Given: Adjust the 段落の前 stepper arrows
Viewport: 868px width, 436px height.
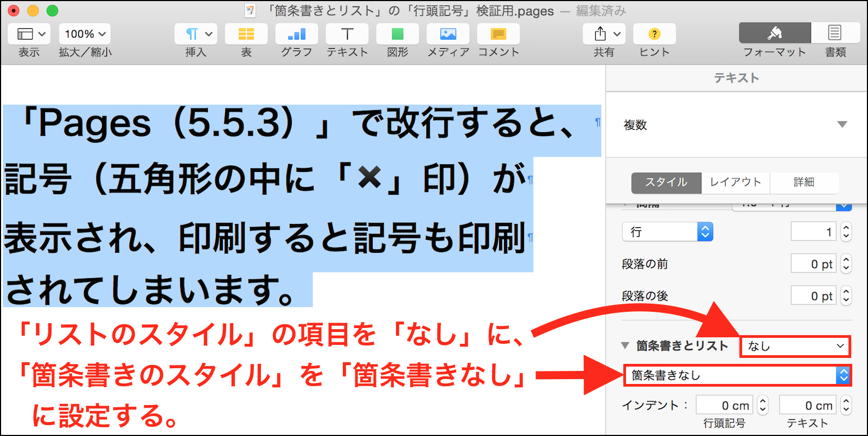Looking at the screenshot, I should [x=846, y=264].
